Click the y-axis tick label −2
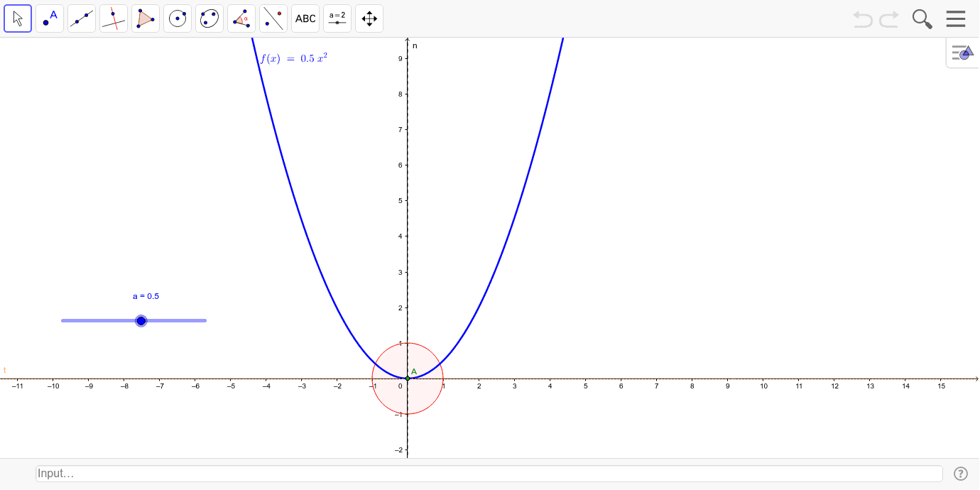Viewport: 980px width, 490px height. (x=399, y=450)
